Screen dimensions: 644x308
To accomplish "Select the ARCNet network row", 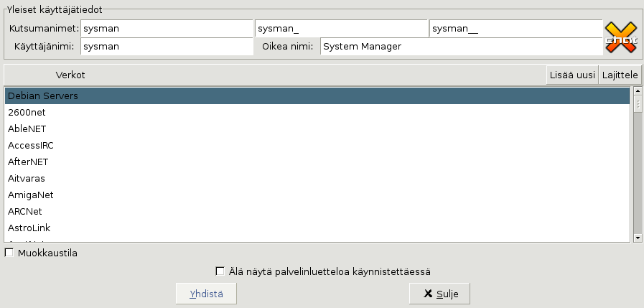I will 317,211.
